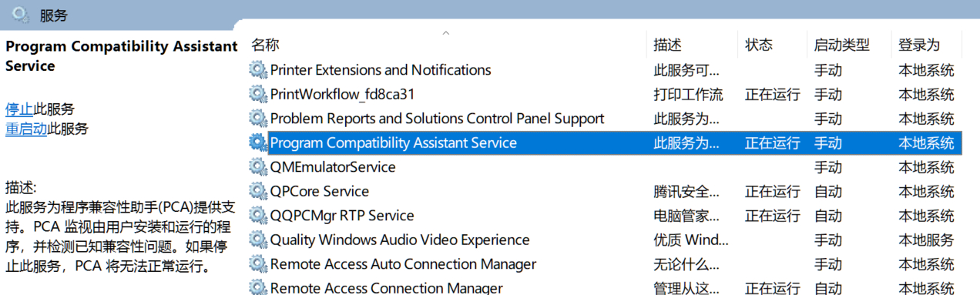Image resolution: width=980 pixels, height=295 pixels.
Task: Click the QPCore Service gear icon
Action: (257, 191)
